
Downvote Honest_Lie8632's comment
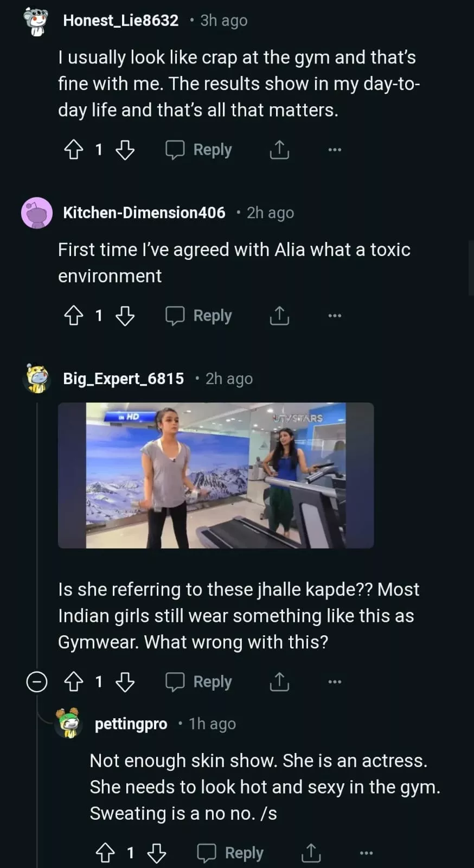[x=125, y=150]
